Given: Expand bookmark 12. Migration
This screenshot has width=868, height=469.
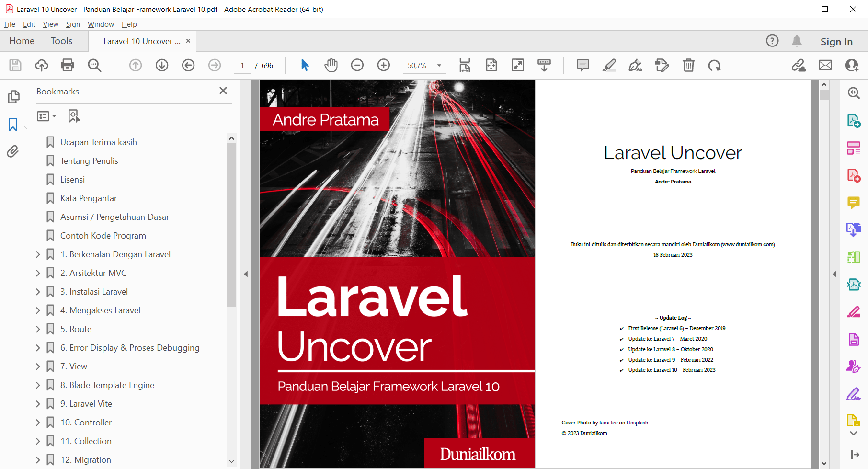Looking at the screenshot, I should click(x=38, y=460).
